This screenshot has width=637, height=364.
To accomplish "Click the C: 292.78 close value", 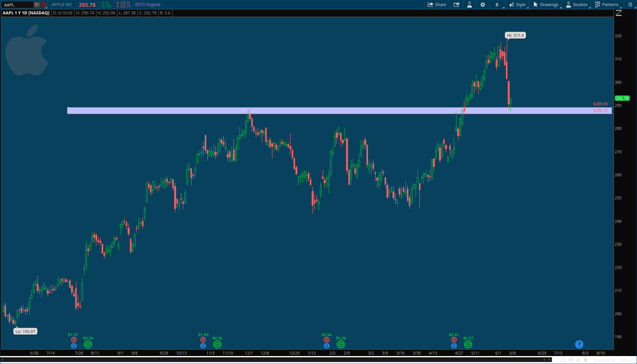I will click(x=148, y=12).
